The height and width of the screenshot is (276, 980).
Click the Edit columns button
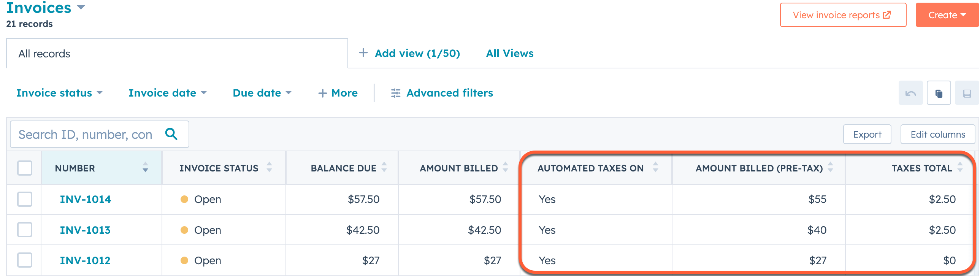click(x=937, y=134)
